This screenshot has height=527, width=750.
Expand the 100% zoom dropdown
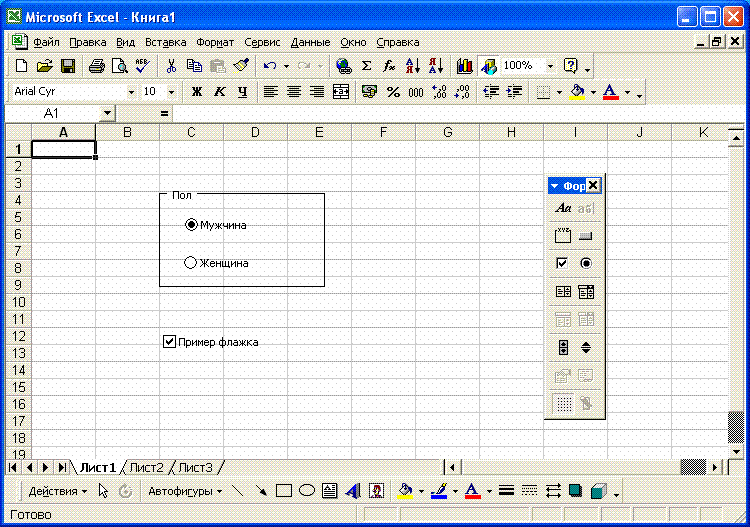click(549, 66)
